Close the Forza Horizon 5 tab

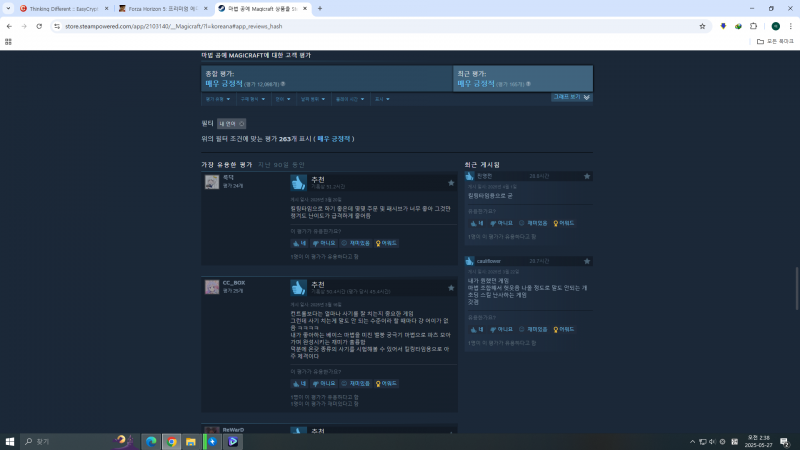[206, 9]
